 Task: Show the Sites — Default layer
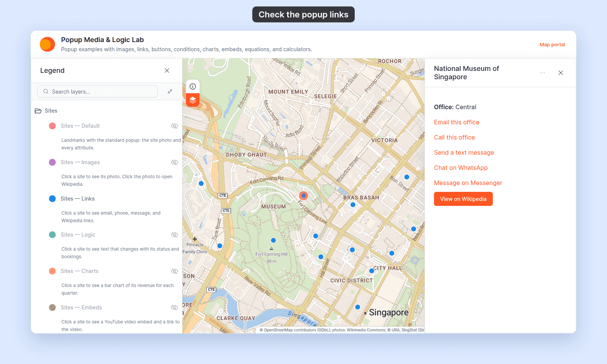pos(175,126)
